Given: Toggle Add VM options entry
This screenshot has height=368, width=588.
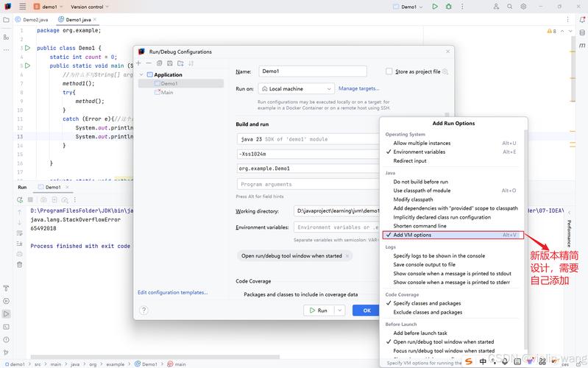Looking at the screenshot, I should point(453,235).
